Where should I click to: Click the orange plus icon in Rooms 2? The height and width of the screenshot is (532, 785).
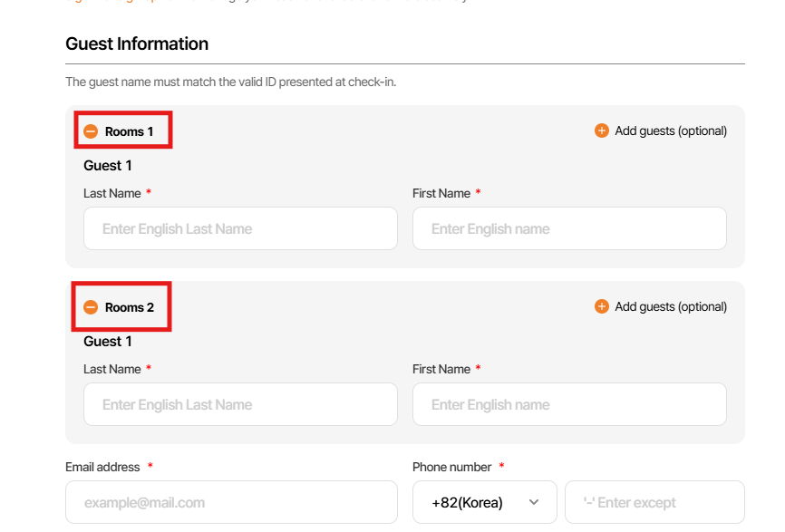point(602,306)
